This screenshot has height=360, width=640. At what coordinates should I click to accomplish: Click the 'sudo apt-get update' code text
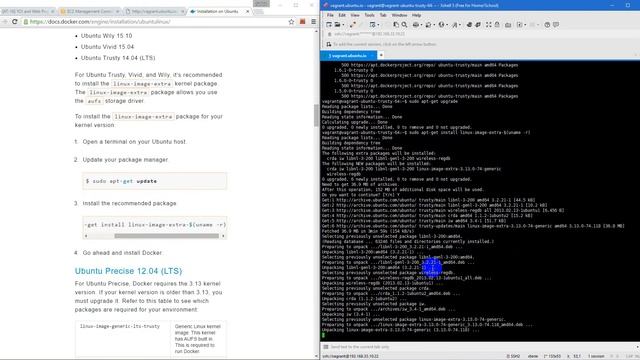coord(124,181)
